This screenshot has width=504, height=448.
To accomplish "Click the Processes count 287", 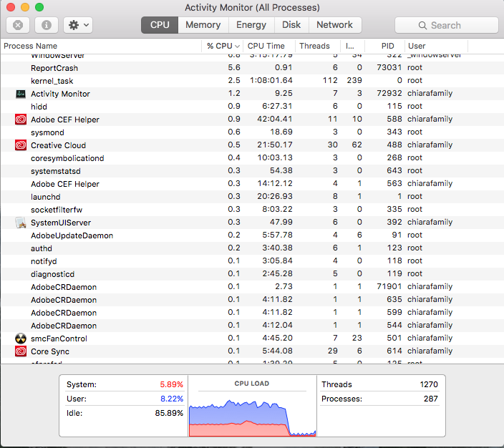I will [431, 399].
